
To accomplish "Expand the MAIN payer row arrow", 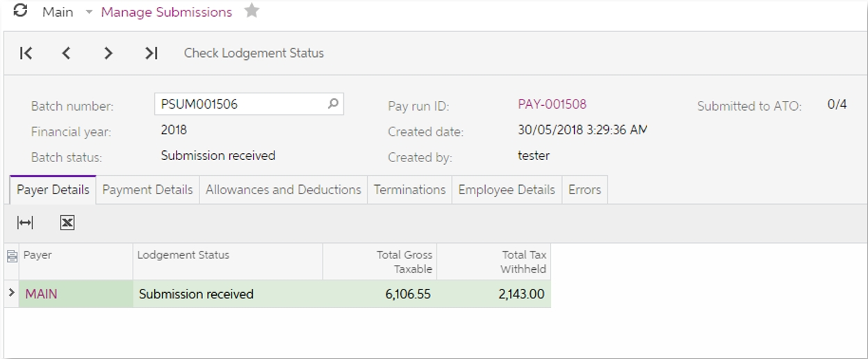I will point(11,294).
